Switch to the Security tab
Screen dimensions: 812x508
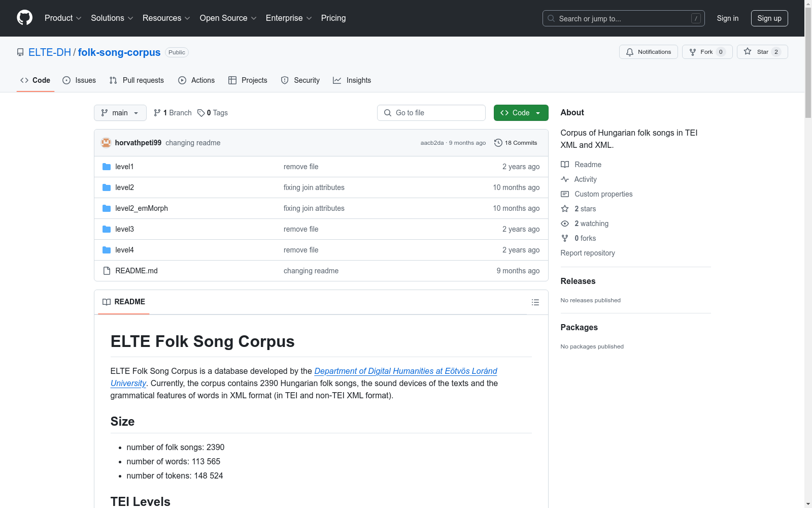pos(300,80)
